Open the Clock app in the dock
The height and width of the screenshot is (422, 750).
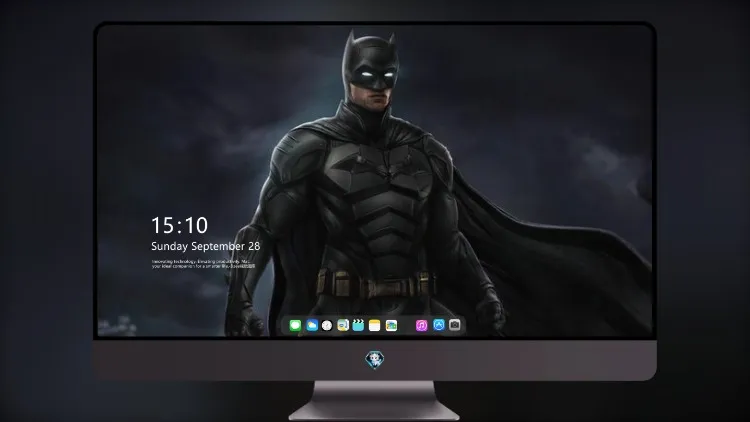[x=327, y=325]
